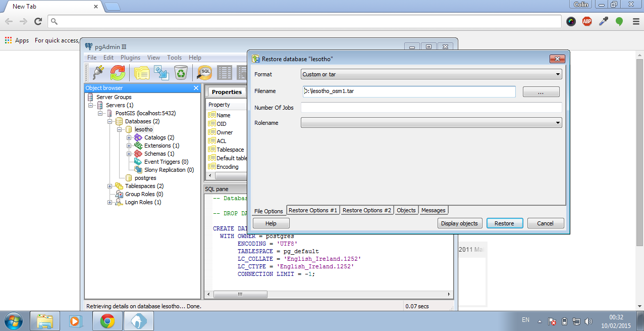
Task: Collapse the lesotho database node
Action: point(120,129)
